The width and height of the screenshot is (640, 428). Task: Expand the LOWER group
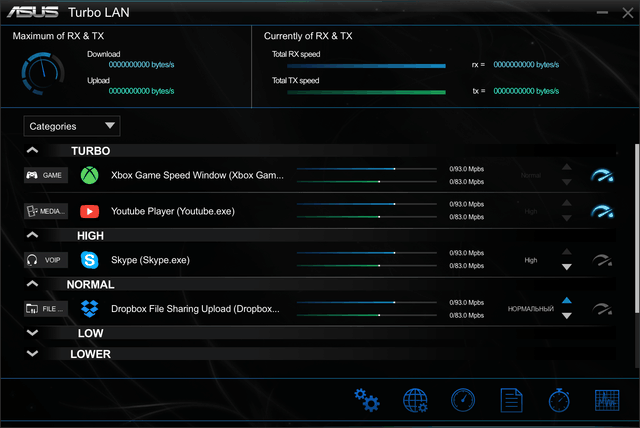32,353
